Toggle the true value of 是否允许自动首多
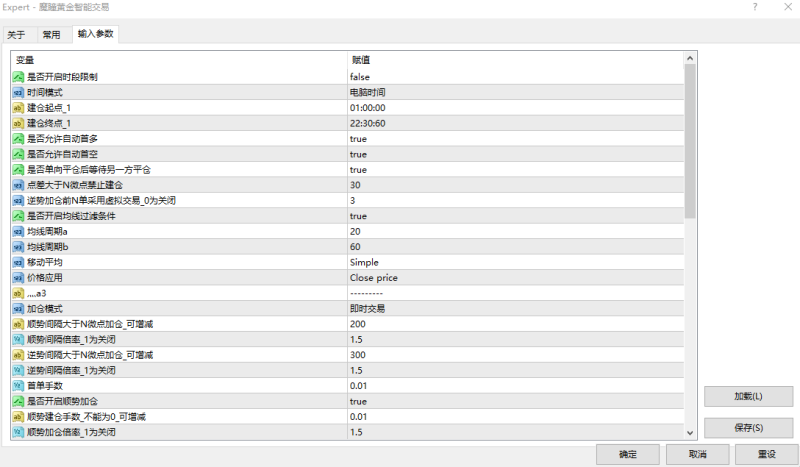Viewport: 800px width, 467px height. (x=358, y=138)
